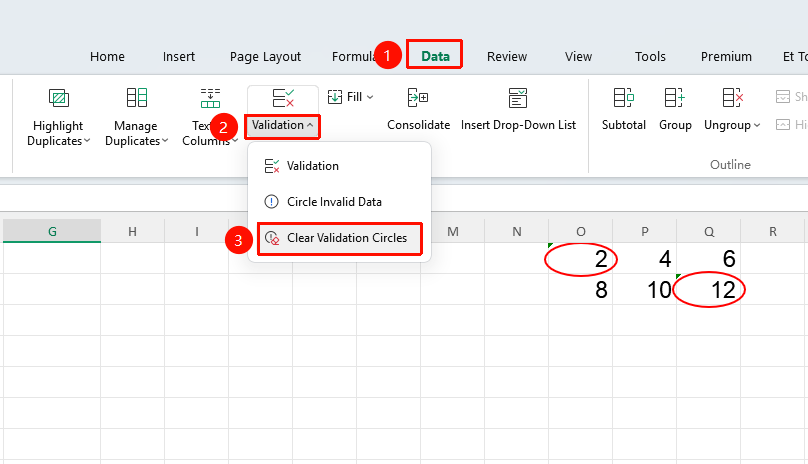The height and width of the screenshot is (464, 808).
Task: Click the Validation menu item icon
Action: pos(272,166)
